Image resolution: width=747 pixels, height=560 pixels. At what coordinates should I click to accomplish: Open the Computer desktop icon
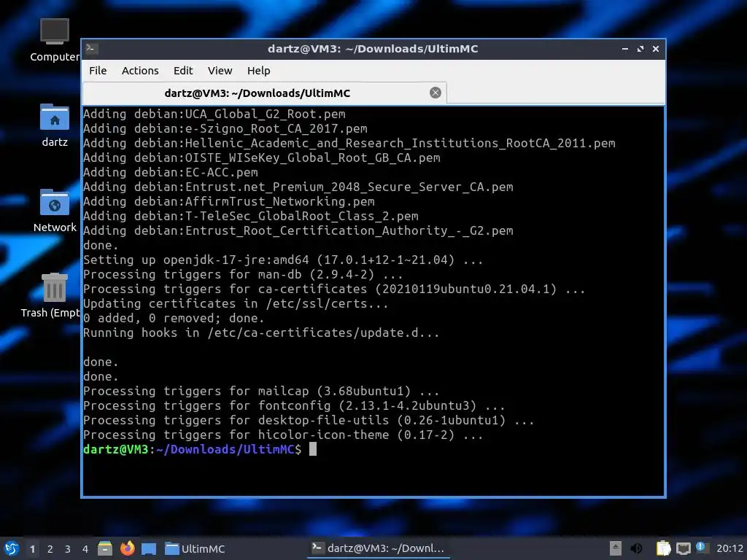click(x=54, y=40)
